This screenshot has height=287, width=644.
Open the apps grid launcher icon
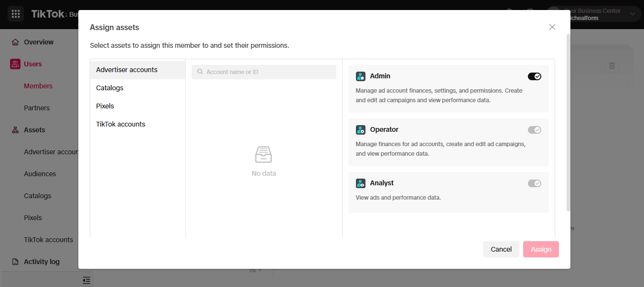coord(16,14)
